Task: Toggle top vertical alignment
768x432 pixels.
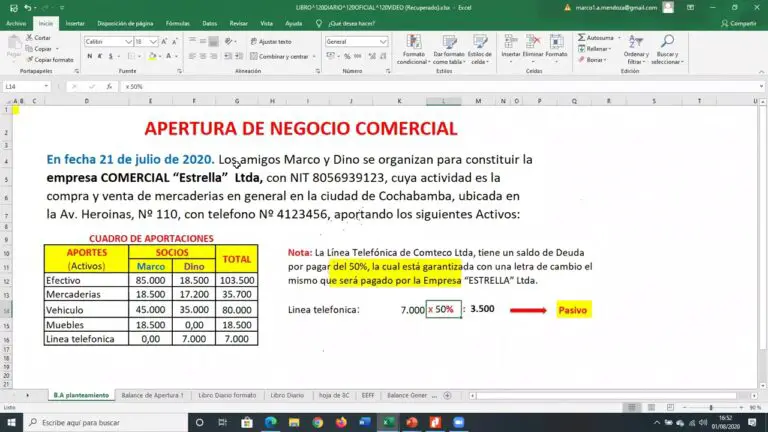Action: 192,41
